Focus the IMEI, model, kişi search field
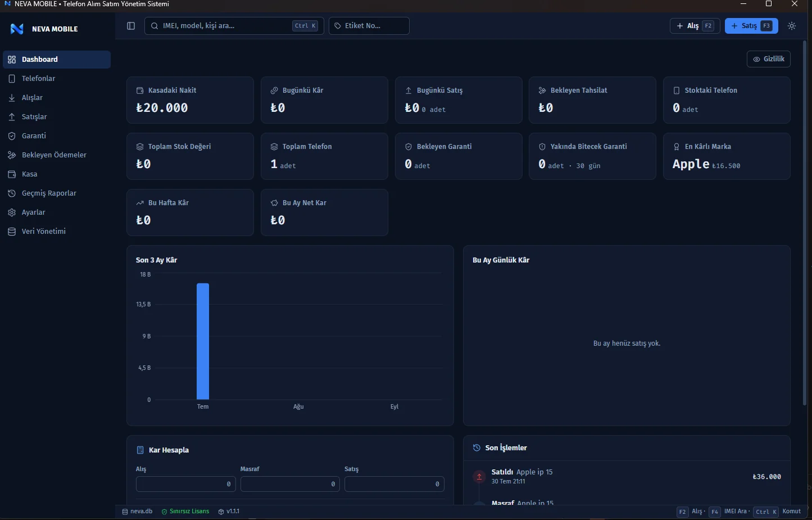This screenshot has width=812, height=520. (x=234, y=26)
